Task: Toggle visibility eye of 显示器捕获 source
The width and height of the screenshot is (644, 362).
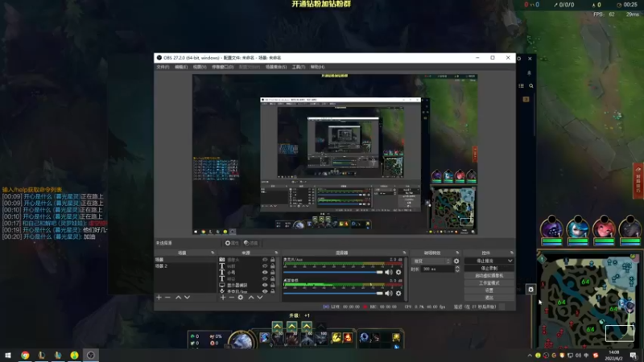Action: [265, 285]
